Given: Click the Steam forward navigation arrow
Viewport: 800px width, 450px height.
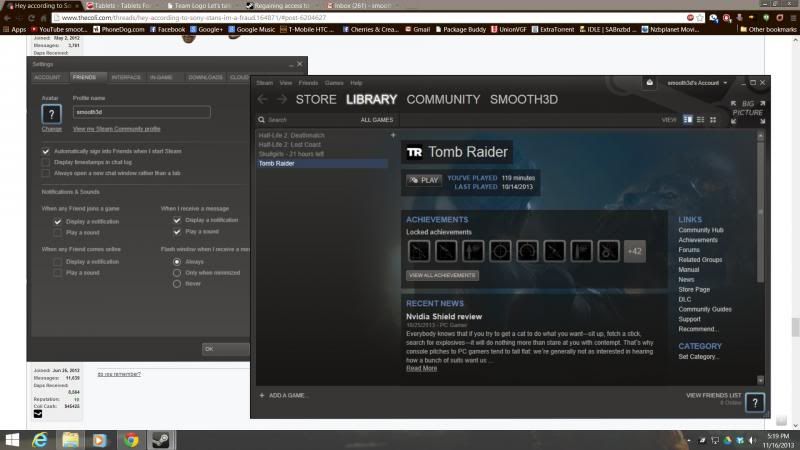Looking at the screenshot, I should pyautogui.click(x=282, y=99).
